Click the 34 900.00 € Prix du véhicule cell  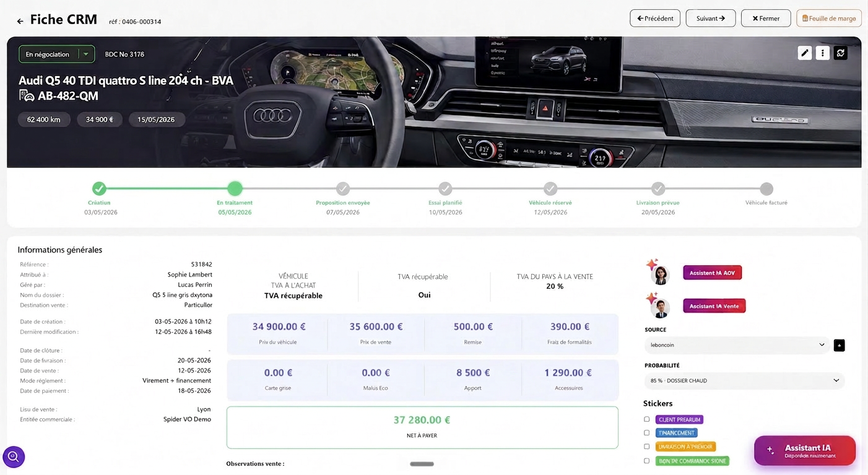click(277, 333)
